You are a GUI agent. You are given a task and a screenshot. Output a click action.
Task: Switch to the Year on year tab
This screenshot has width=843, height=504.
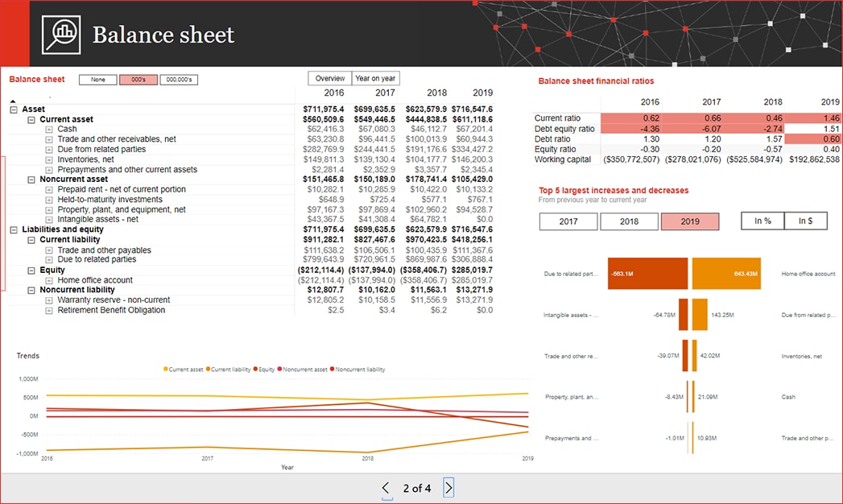click(x=375, y=78)
